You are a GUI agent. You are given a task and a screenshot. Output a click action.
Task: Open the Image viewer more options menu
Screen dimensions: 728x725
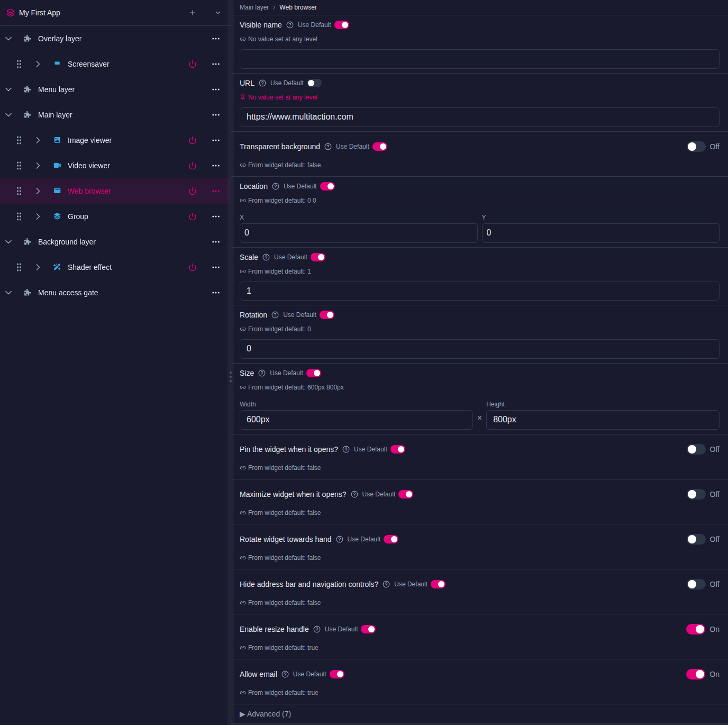click(x=216, y=140)
